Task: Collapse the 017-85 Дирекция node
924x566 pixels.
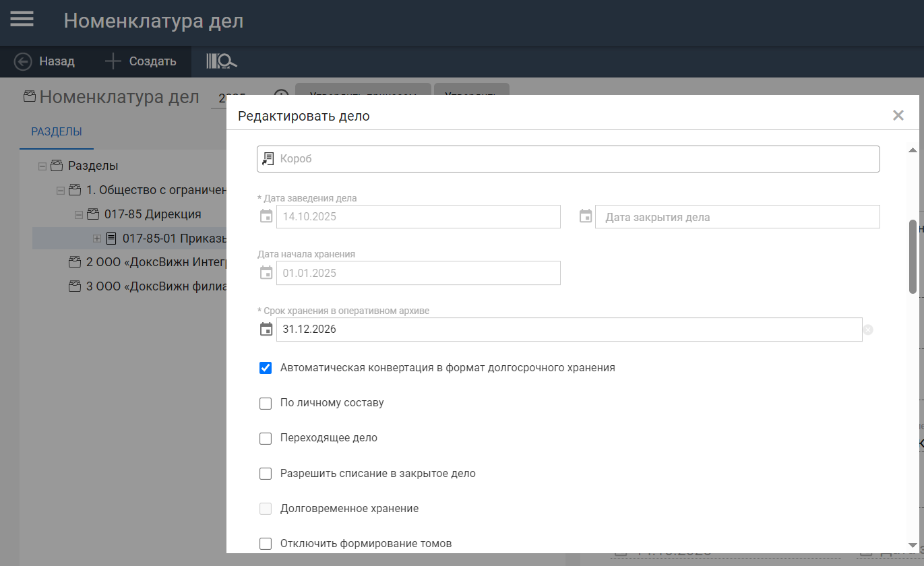Action: [x=78, y=214]
